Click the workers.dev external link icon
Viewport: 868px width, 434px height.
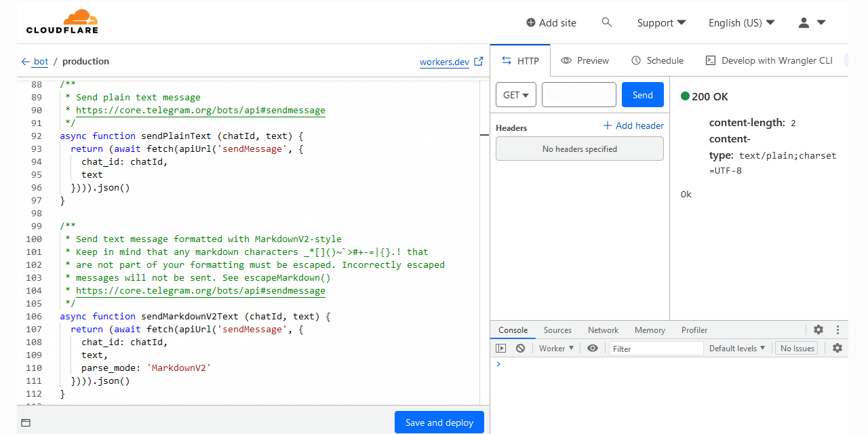point(479,61)
